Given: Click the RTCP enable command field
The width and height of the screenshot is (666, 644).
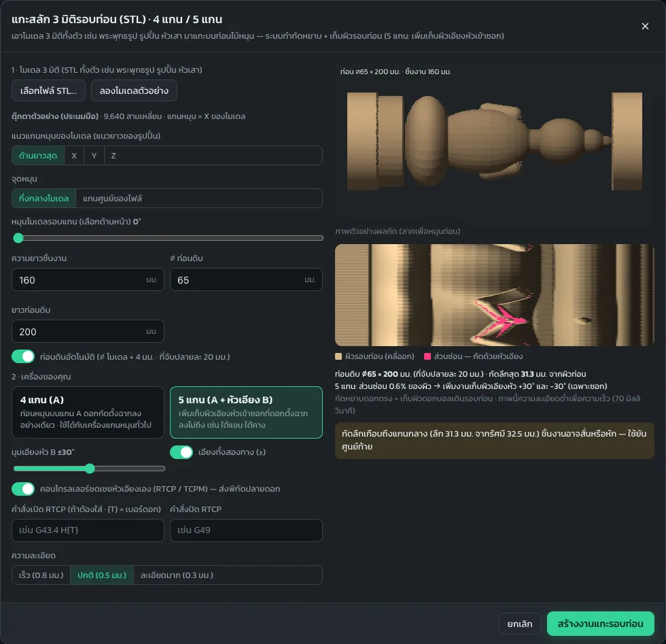Looking at the screenshot, I should [x=88, y=530].
